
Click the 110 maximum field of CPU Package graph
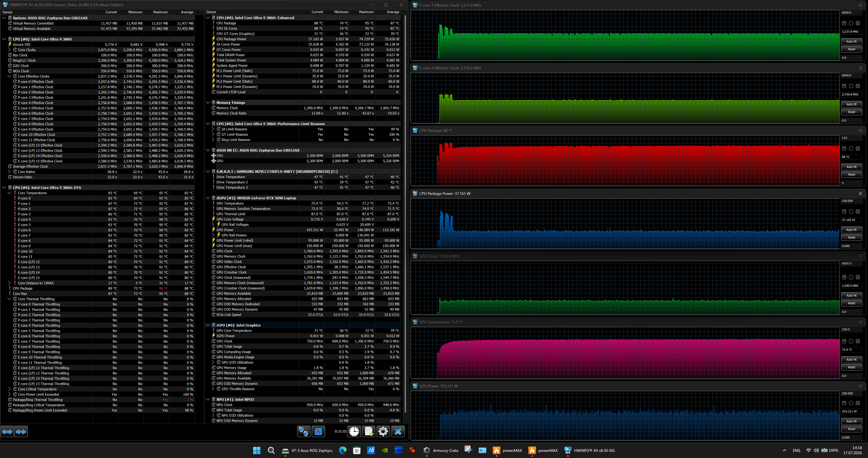click(851, 138)
